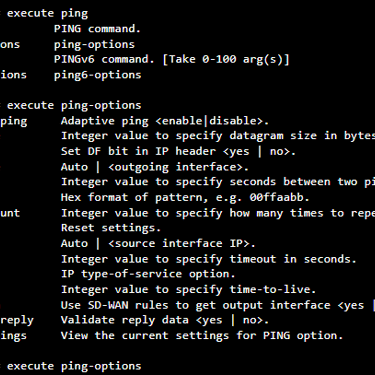Click the first 'execute ping-options' command line
Screen dimensions: 375x375
click(74, 105)
